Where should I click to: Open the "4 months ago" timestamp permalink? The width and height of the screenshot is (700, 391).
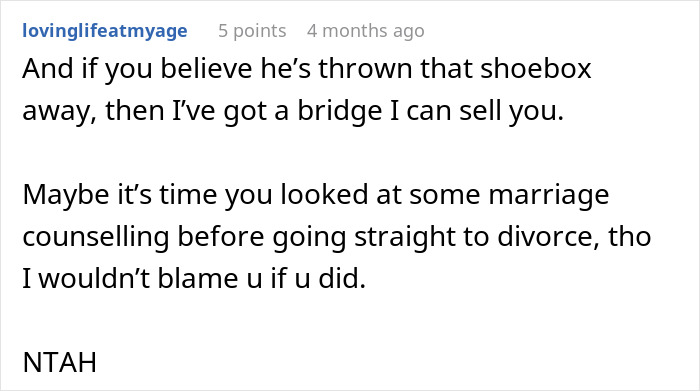coord(366,31)
